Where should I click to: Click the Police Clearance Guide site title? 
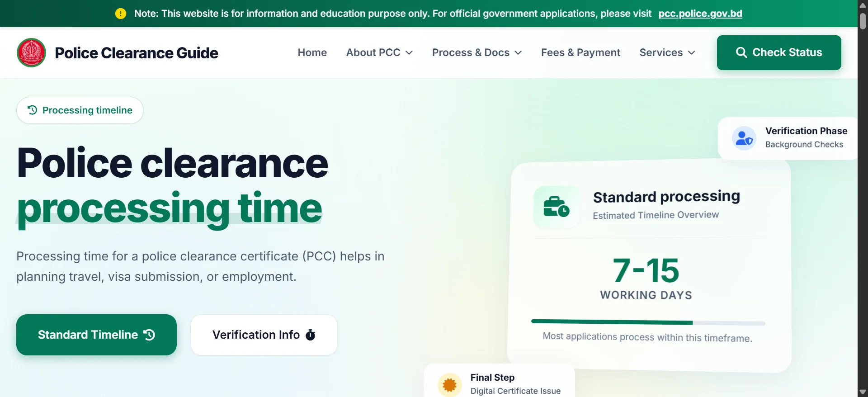(x=137, y=53)
